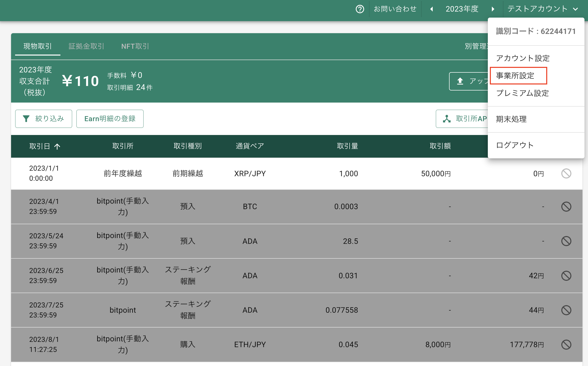Viewport: 588px width, 366px height.
Task: Select ETH/JPY currency pair cell
Action: pyautogui.click(x=250, y=344)
